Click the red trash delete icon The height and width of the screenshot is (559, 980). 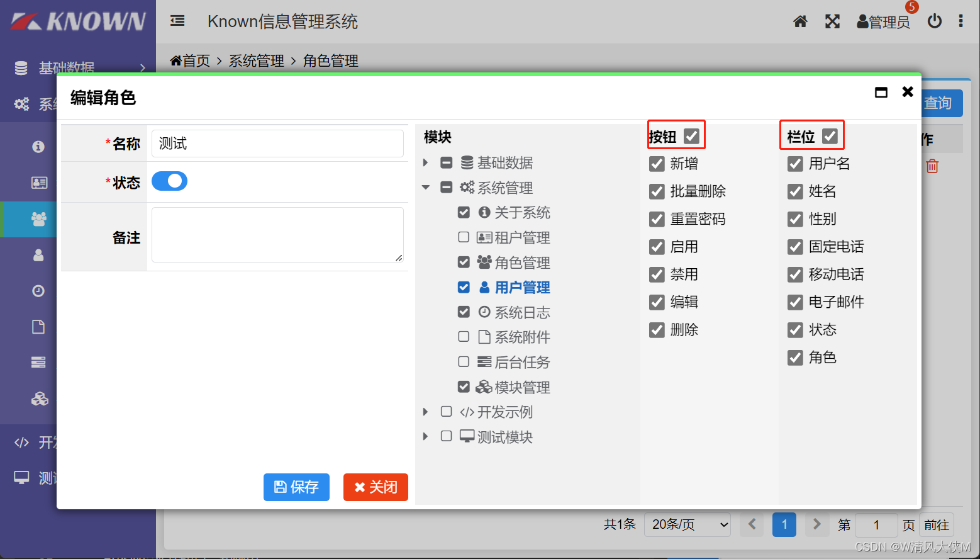coord(932,166)
